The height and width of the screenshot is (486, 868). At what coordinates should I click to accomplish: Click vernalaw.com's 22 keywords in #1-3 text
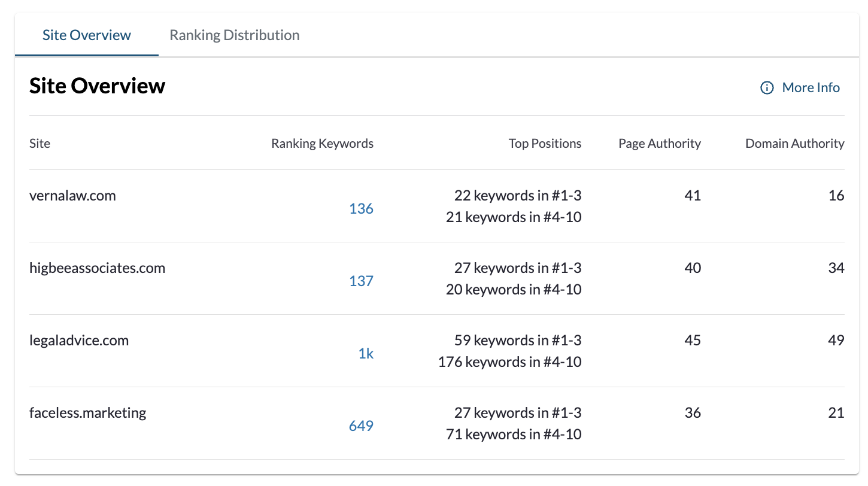pos(518,196)
